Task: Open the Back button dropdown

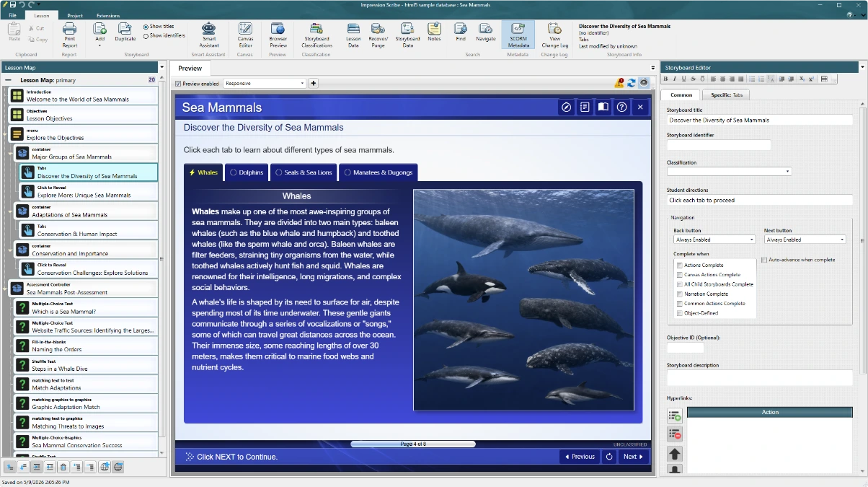Action: pos(714,240)
